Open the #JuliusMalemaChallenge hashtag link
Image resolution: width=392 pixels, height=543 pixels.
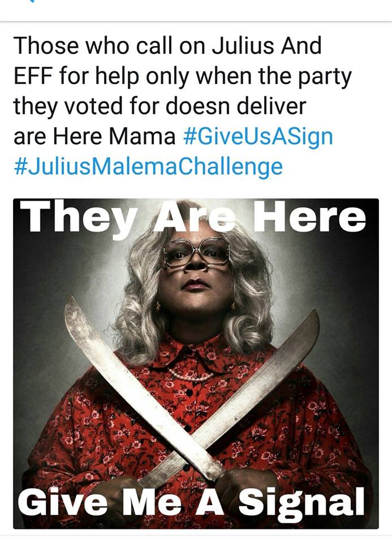148,167
